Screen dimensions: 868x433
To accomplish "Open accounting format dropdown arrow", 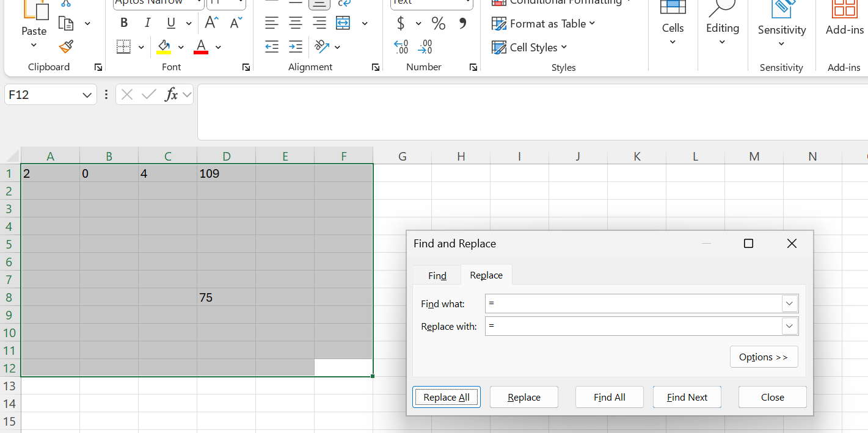I will tap(418, 23).
